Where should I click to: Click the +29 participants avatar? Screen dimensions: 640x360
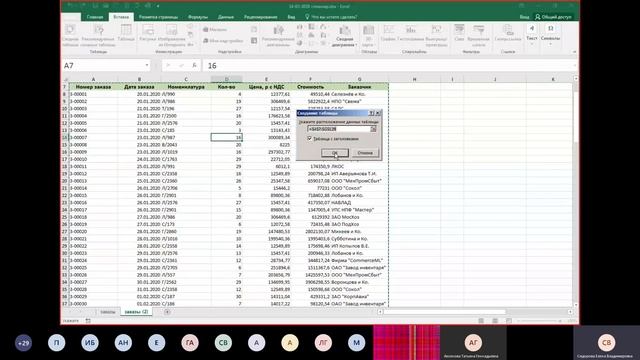23,343
